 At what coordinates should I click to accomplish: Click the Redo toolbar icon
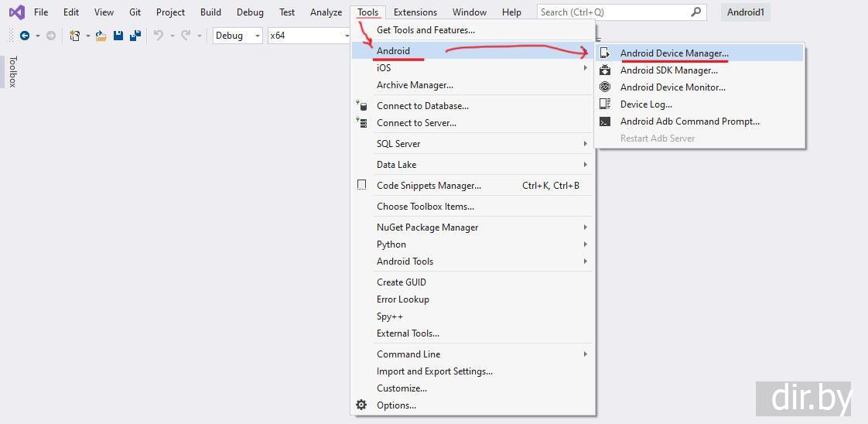pyautogui.click(x=186, y=36)
